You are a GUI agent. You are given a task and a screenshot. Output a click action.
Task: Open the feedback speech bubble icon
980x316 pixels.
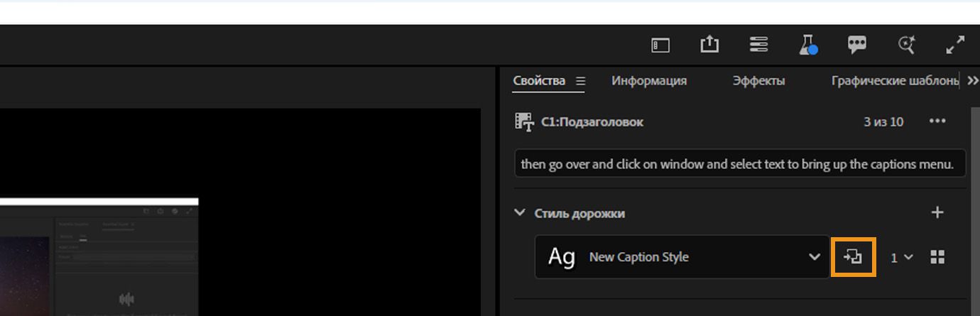coord(857,45)
